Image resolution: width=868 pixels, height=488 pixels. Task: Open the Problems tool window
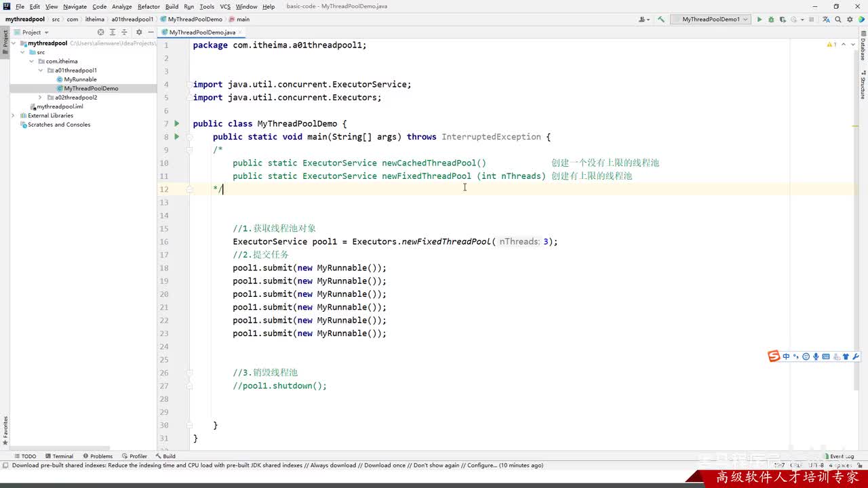(x=98, y=456)
